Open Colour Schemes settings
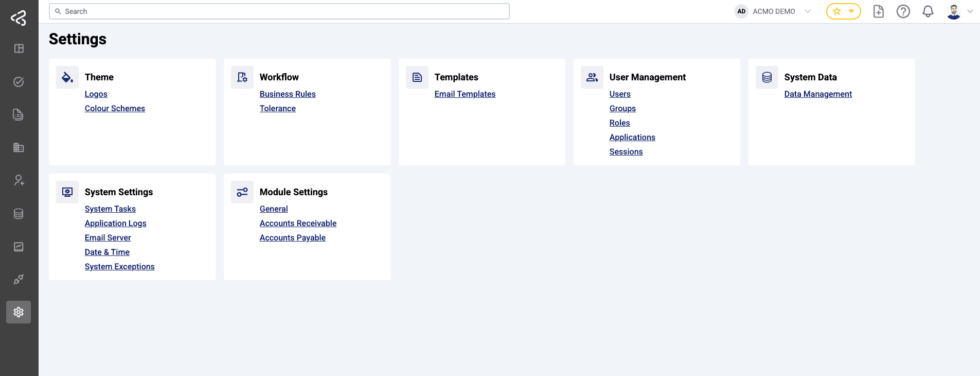Screen dimensions: 980x376 [115, 109]
